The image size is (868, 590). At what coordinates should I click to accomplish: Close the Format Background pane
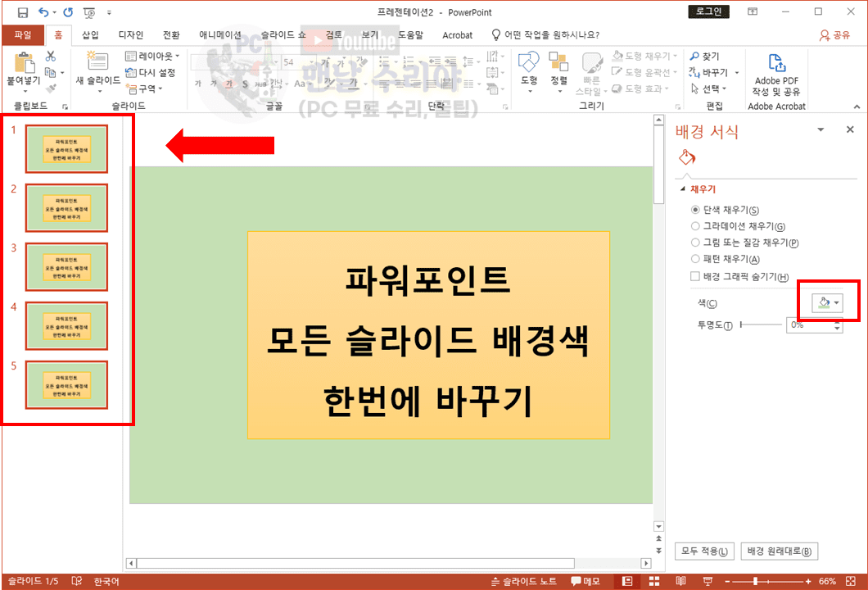click(x=850, y=129)
